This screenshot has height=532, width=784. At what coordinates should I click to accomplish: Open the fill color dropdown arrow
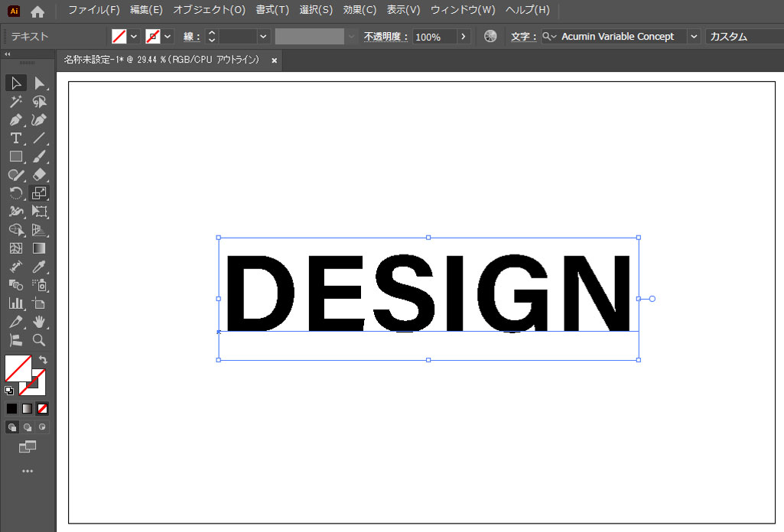pyautogui.click(x=134, y=37)
